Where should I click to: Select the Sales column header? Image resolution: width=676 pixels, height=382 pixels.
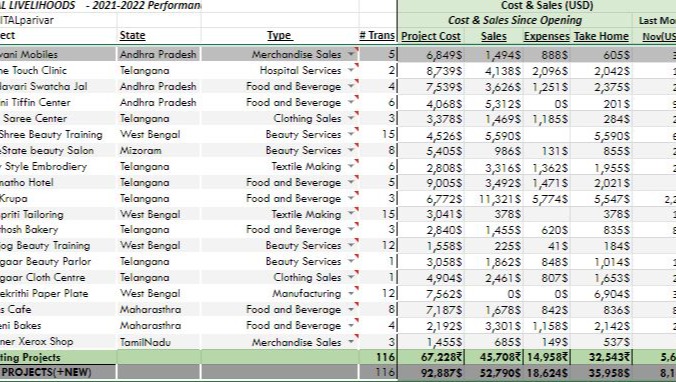click(x=494, y=36)
